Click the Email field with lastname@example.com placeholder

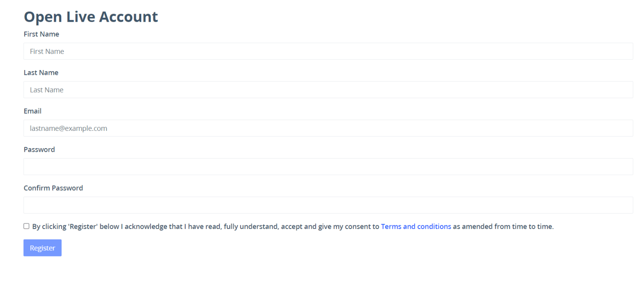tap(328, 128)
